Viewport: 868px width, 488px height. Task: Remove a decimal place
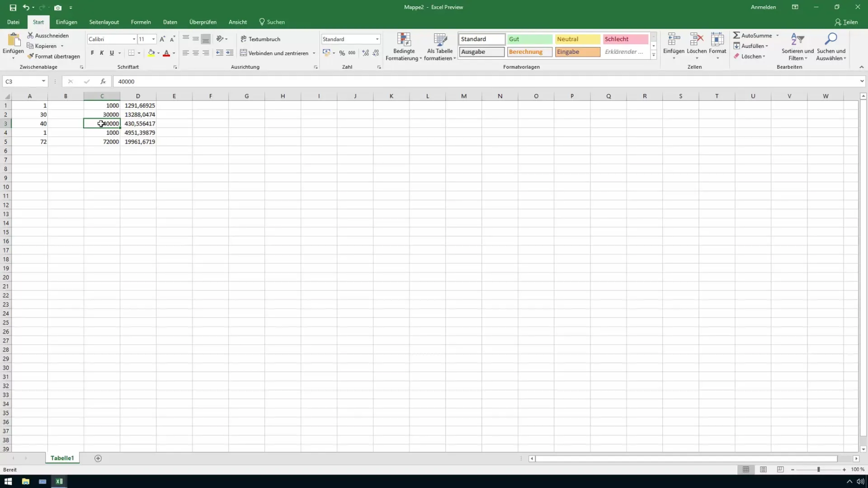click(x=376, y=53)
